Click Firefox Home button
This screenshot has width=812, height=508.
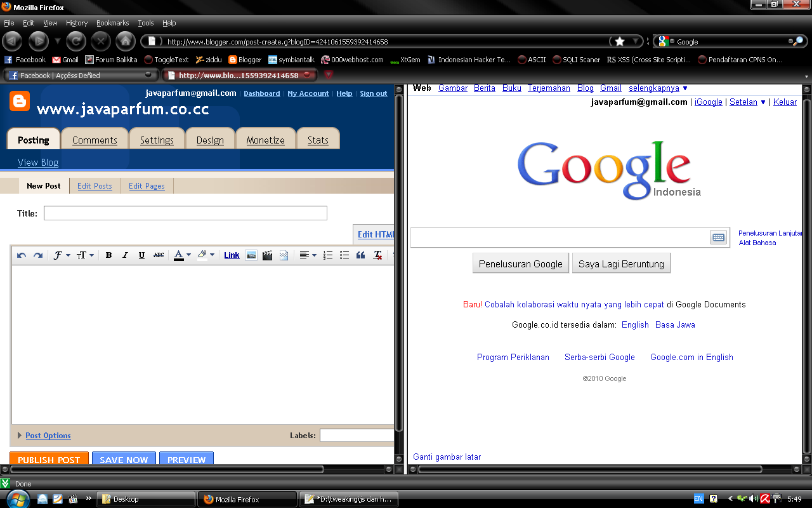pos(126,41)
